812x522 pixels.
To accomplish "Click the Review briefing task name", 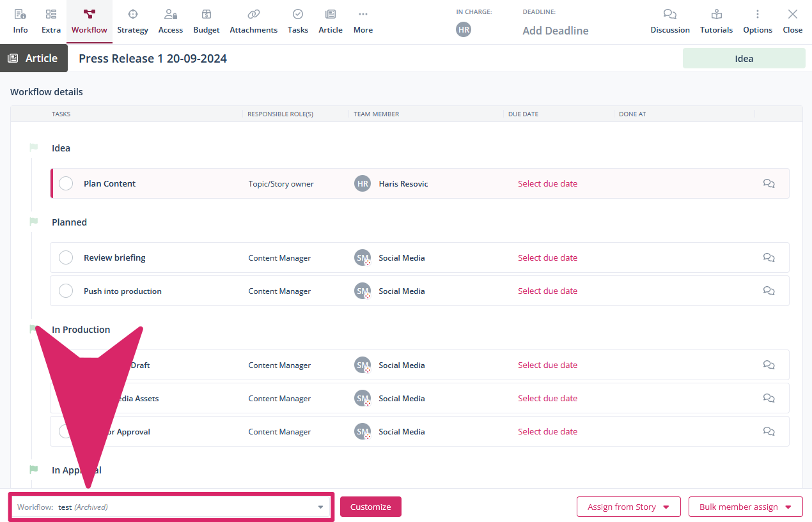I will 114,257.
